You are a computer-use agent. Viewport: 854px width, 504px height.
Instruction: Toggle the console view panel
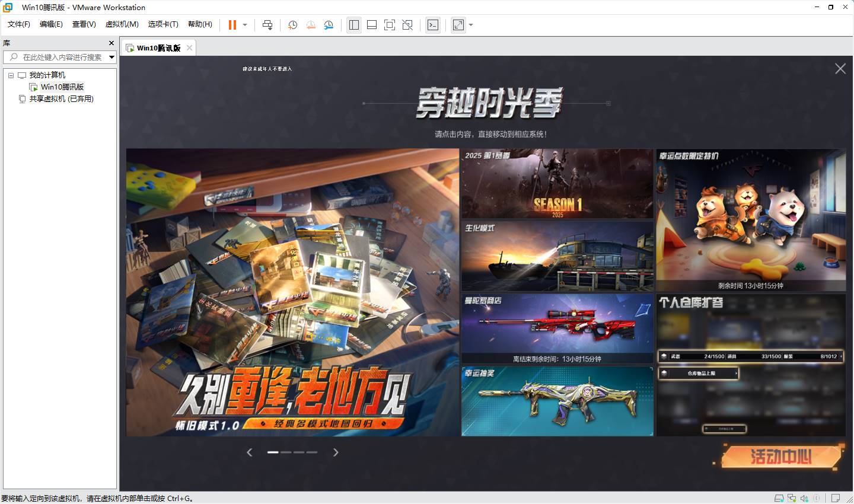[433, 25]
